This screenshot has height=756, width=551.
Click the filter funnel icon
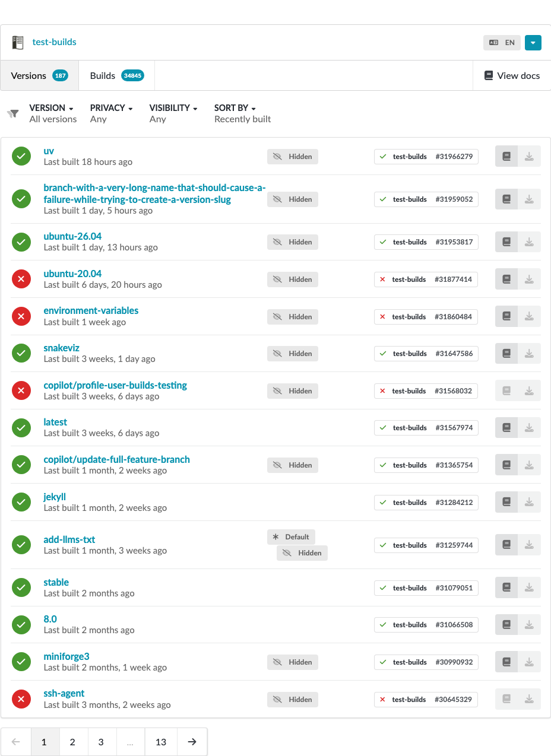[x=13, y=113]
